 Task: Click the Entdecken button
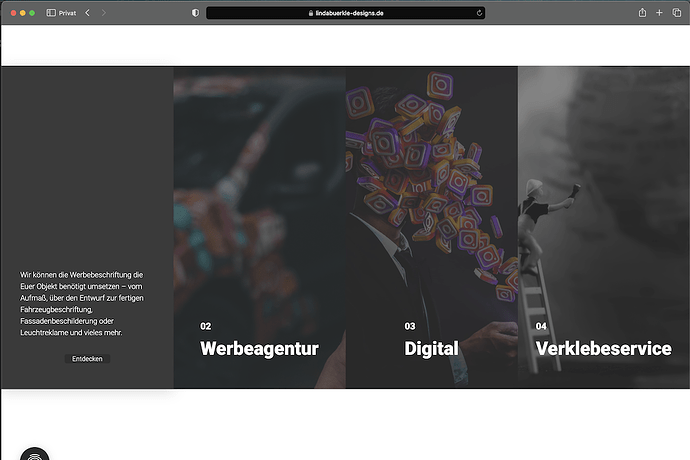87,359
